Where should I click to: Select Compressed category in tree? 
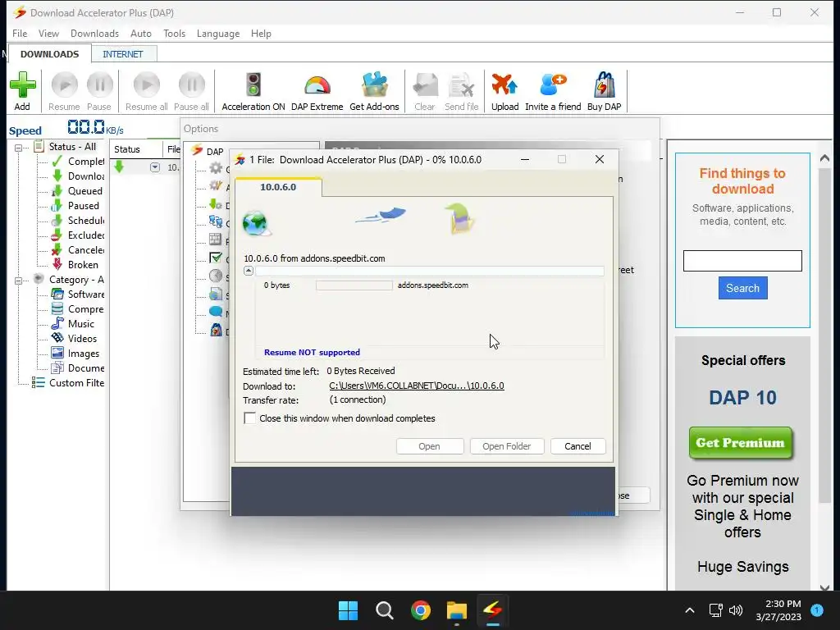tap(78, 309)
